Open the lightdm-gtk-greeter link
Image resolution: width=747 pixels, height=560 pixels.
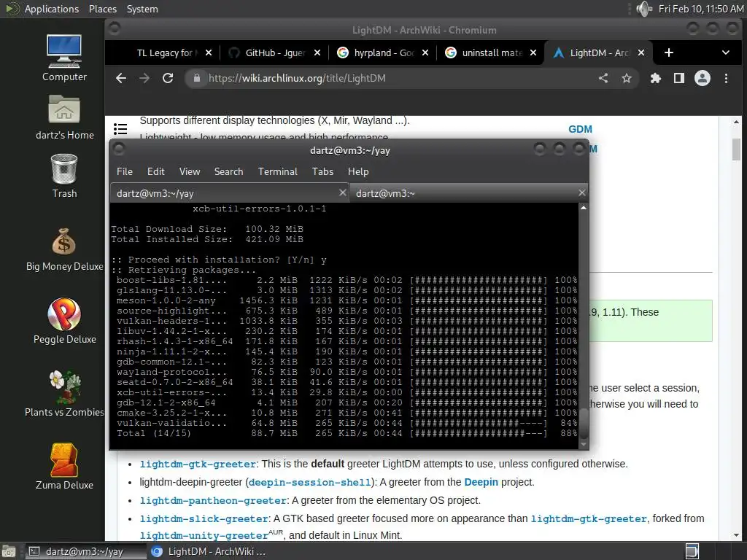(198, 464)
